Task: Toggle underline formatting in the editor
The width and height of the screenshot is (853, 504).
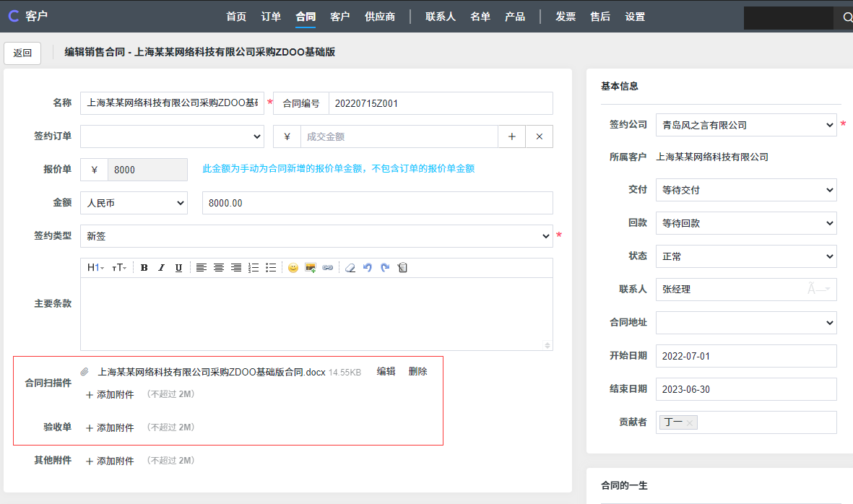Action: click(178, 267)
